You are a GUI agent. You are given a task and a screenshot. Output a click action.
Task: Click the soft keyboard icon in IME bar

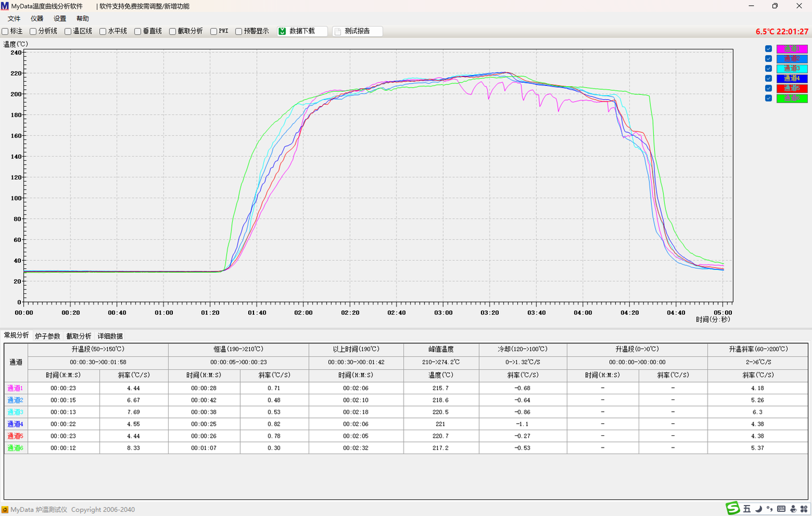tap(781, 509)
